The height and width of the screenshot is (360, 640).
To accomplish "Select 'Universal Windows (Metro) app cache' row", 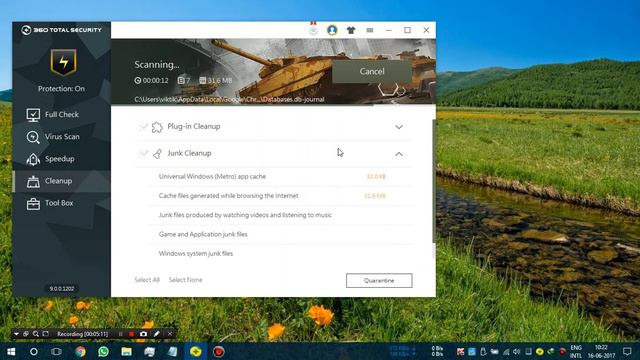I will pos(279,176).
